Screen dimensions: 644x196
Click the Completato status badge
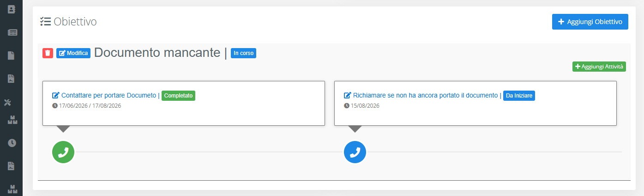[x=178, y=96]
